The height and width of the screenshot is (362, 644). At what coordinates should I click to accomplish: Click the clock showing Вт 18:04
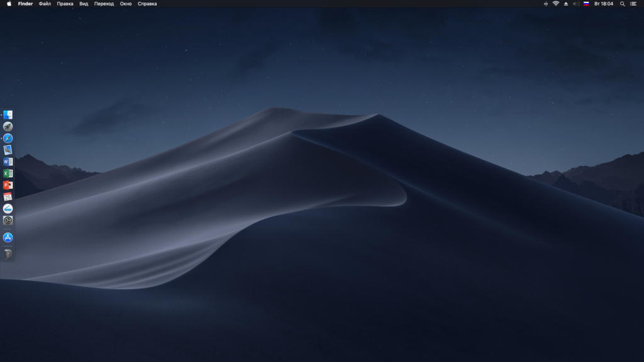point(604,4)
